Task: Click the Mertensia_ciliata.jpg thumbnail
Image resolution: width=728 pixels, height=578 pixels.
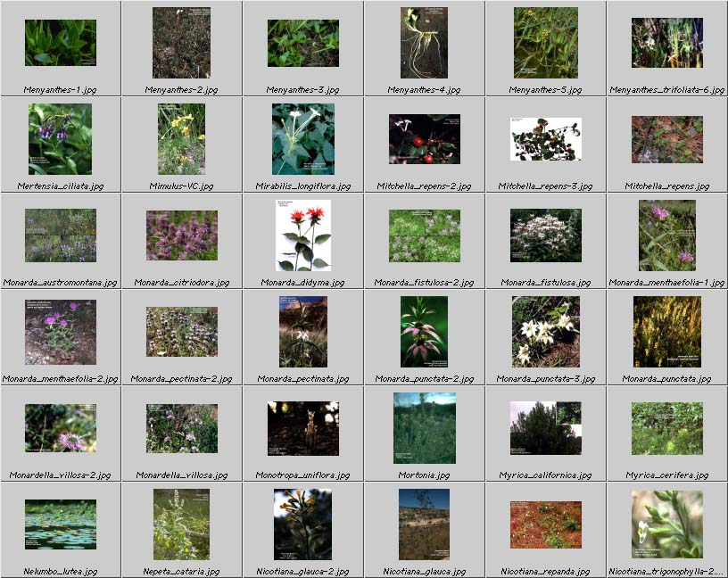Action: click(61, 138)
